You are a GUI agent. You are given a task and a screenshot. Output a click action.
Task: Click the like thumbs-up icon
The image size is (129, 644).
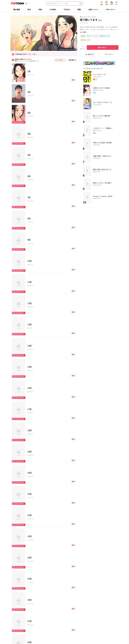84,17
